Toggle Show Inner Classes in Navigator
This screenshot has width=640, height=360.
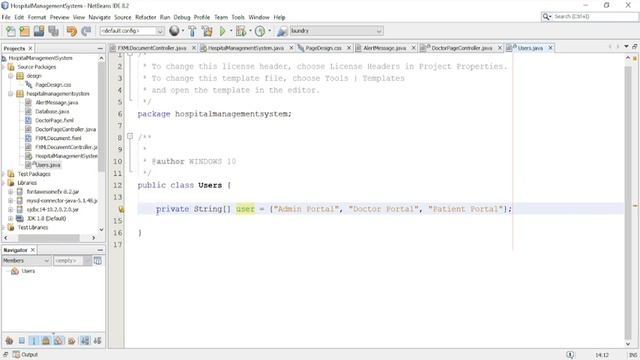[59, 340]
